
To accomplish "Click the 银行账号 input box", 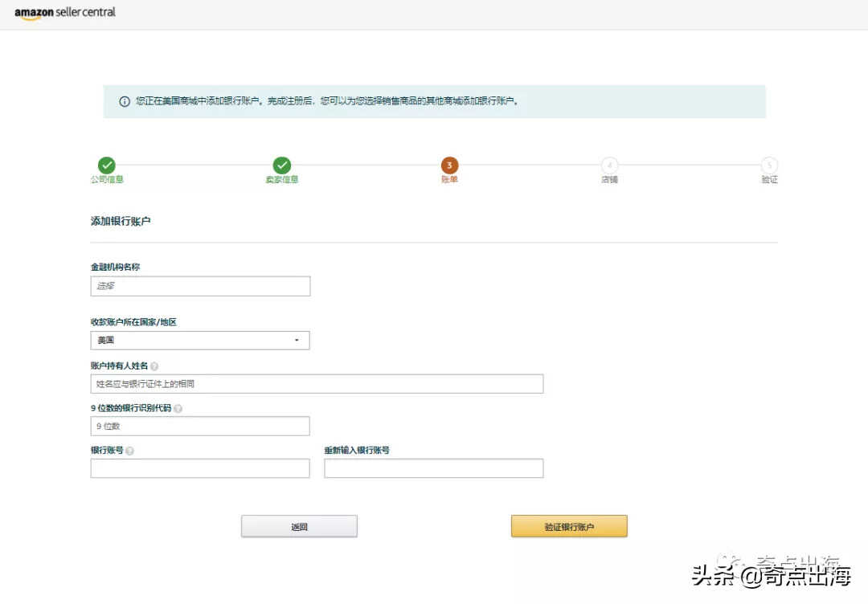I will 200,468.
